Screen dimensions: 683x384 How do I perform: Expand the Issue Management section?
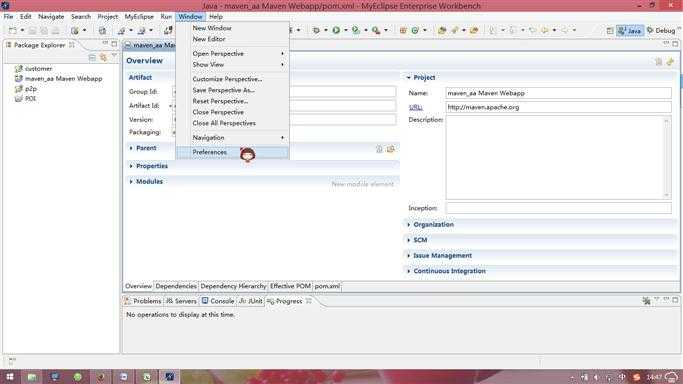click(408, 256)
